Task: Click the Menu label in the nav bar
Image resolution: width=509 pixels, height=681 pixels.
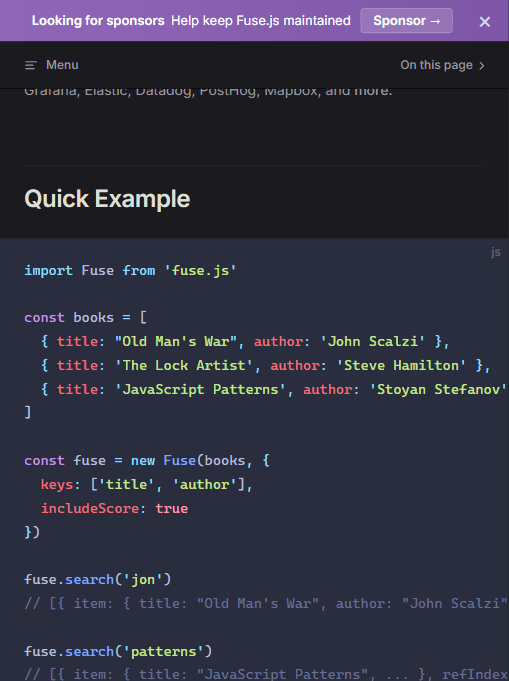Action: point(62,65)
